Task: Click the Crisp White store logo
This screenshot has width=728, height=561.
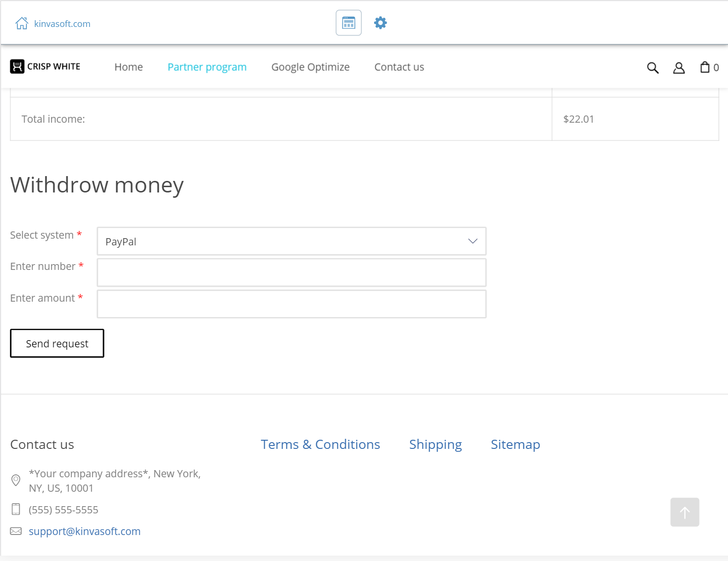Action: click(45, 66)
